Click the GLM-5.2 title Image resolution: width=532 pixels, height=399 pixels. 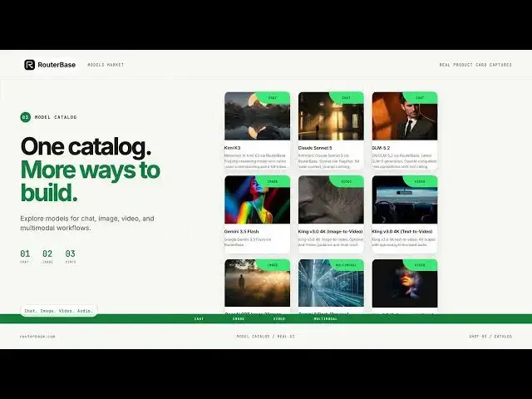click(x=381, y=148)
